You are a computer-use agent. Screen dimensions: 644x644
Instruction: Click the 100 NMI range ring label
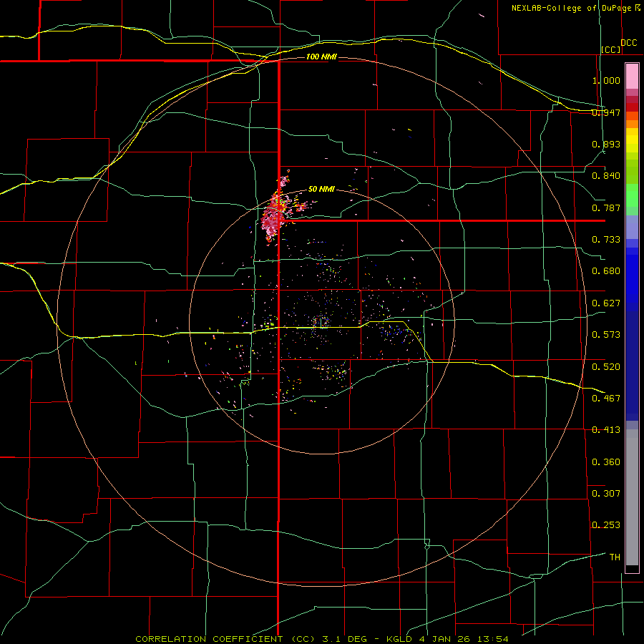click(321, 57)
